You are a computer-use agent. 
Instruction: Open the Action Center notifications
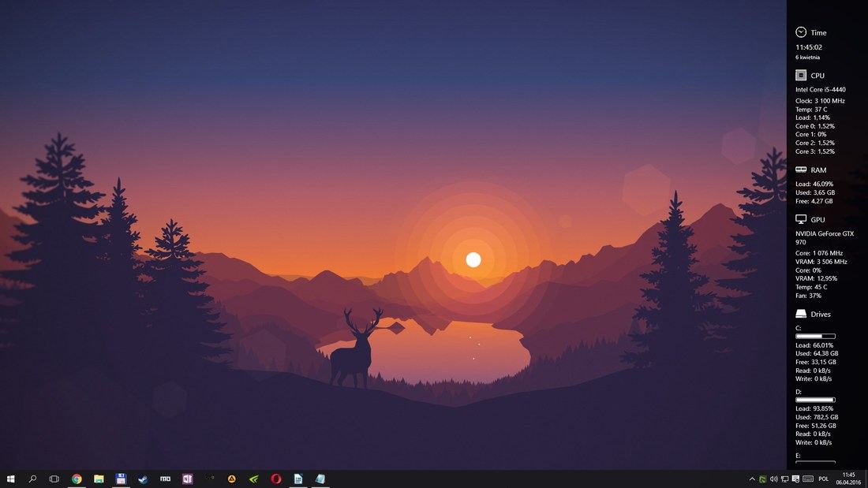(x=795, y=479)
